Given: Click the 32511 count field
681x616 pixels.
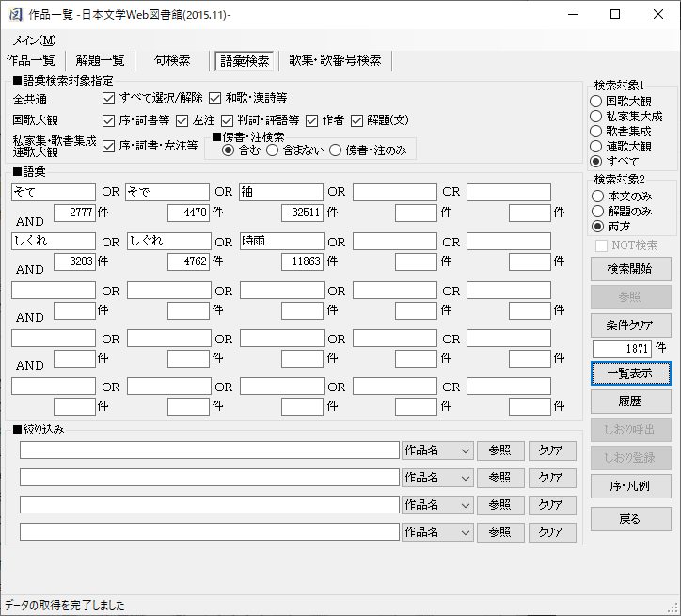Looking at the screenshot, I should pos(302,213).
